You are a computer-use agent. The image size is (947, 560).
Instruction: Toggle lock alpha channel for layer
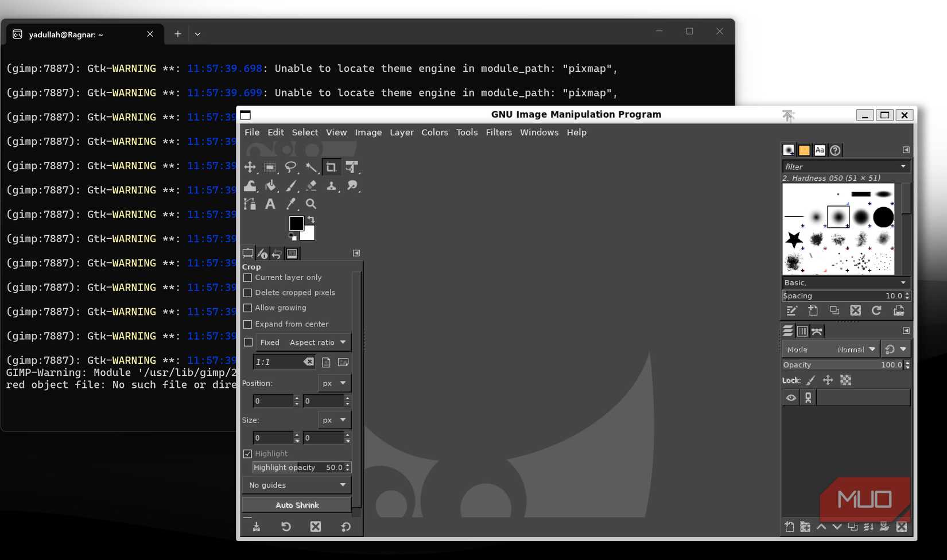[845, 380]
